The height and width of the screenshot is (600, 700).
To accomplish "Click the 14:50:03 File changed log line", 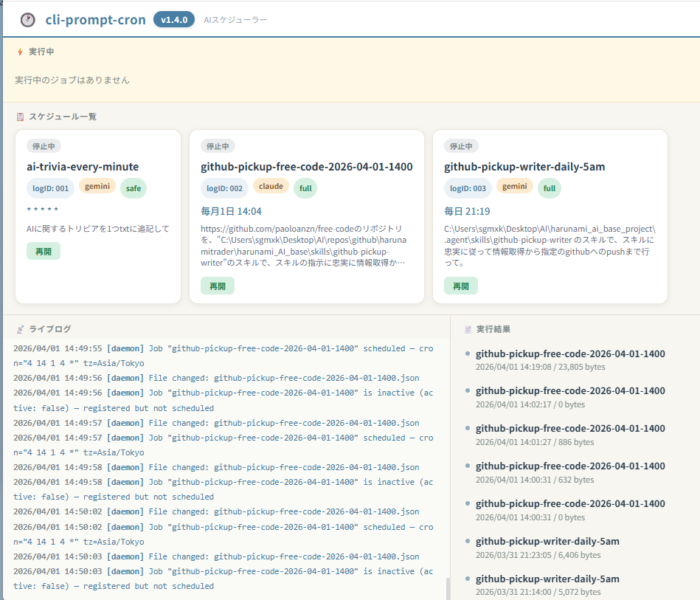I will [216, 556].
